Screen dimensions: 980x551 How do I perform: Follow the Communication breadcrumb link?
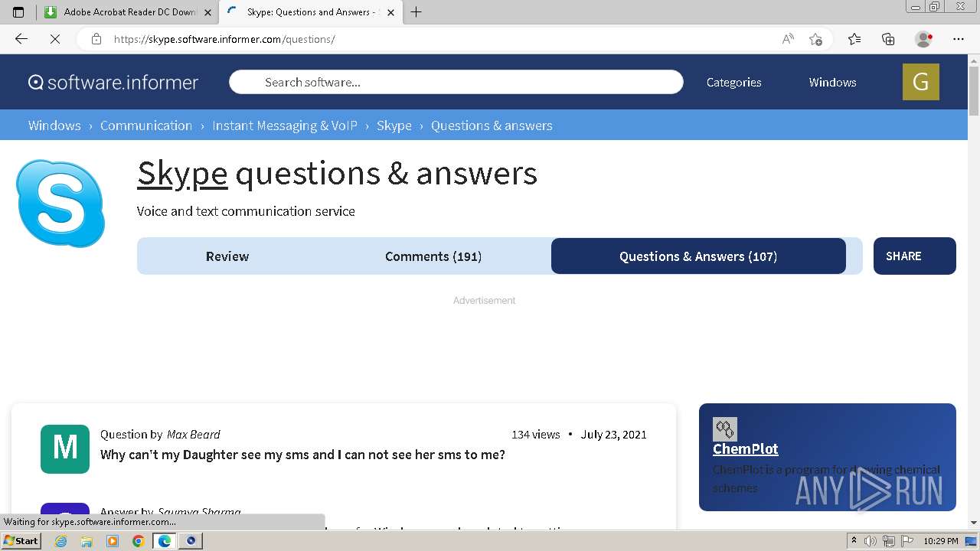tap(146, 126)
